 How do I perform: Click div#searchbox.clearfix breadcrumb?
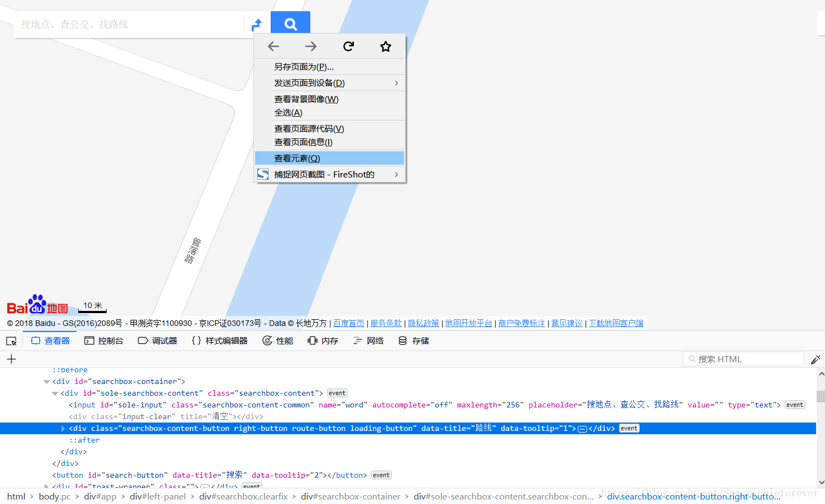point(243,496)
